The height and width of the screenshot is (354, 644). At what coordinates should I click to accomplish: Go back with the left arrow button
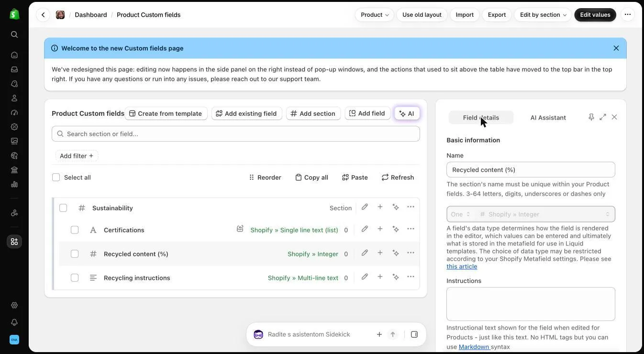tap(43, 15)
